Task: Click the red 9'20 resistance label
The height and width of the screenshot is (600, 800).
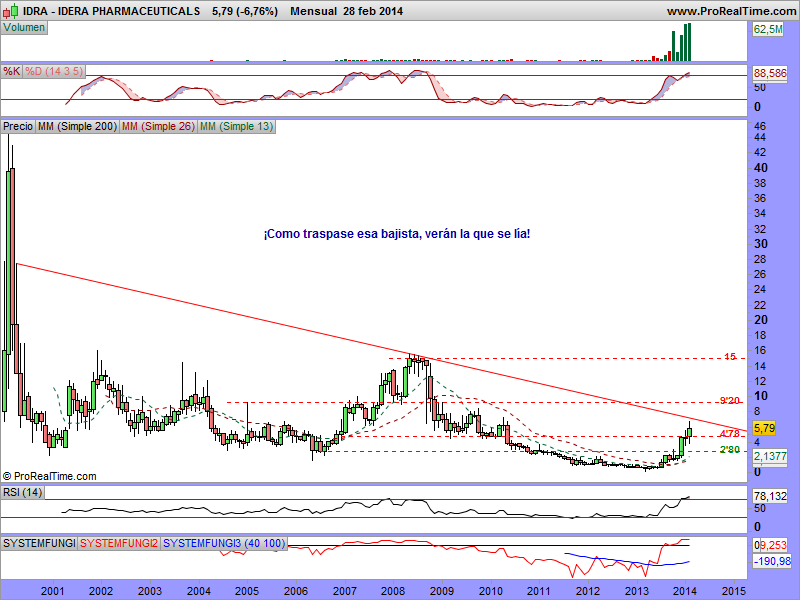Action: tap(730, 401)
